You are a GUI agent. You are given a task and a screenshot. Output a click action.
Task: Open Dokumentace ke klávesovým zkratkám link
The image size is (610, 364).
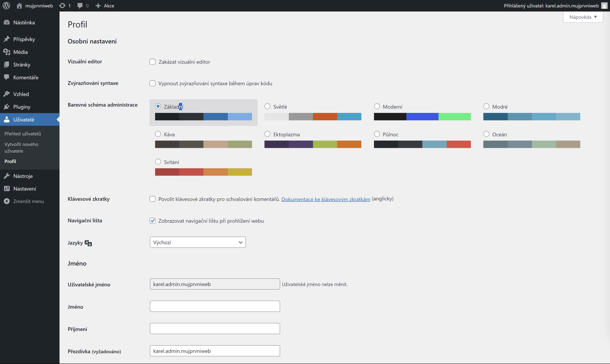[x=326, y=199]
